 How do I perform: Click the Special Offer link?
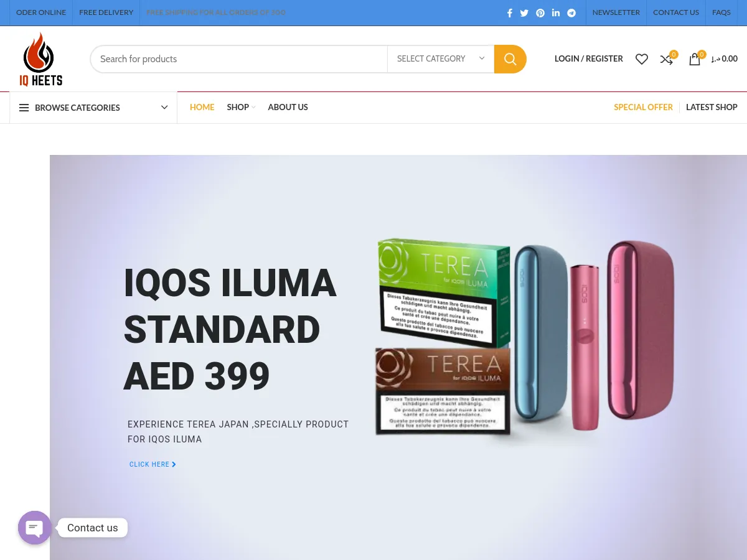[643, 107]
